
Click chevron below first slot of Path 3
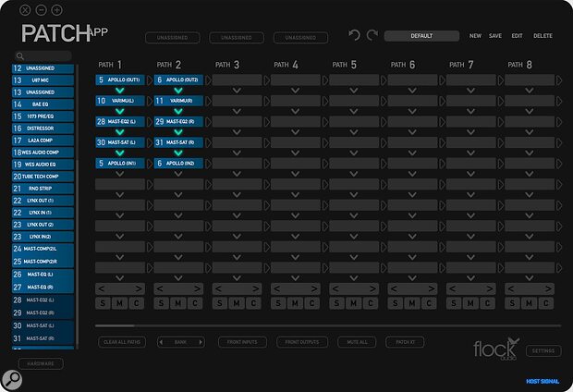[237, 91]
